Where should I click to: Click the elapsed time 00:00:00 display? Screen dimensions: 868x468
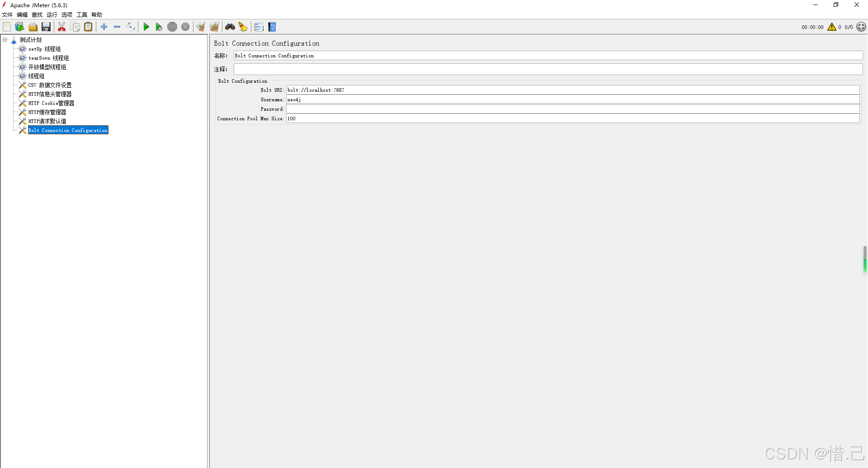(812, 27)
